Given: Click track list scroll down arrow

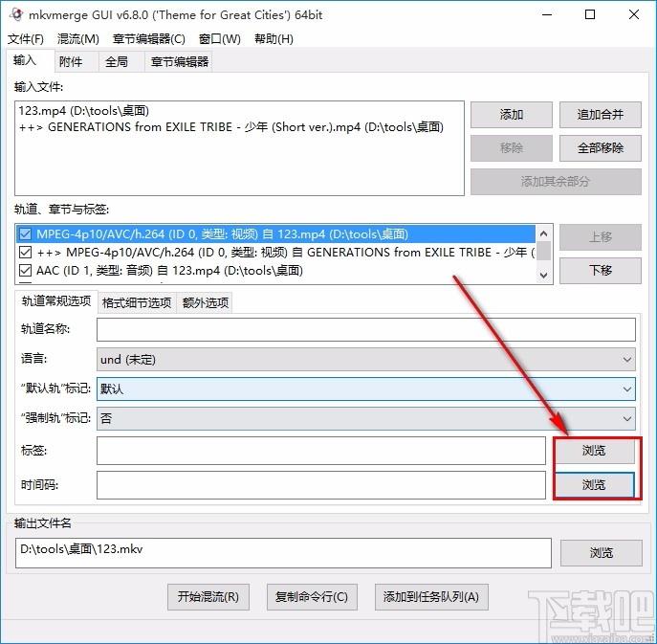Looking at the screenshot, I should (544, 275).
